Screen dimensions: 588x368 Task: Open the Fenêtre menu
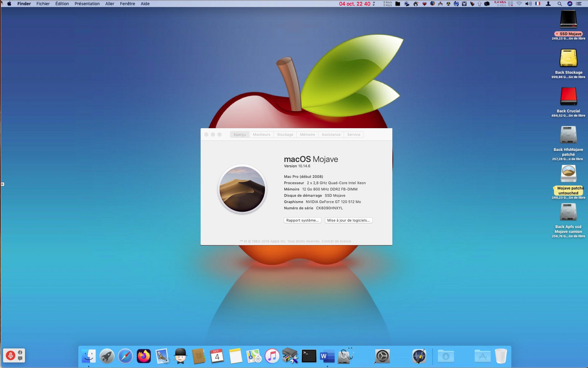pyautogui.click(x=127, y=4)
